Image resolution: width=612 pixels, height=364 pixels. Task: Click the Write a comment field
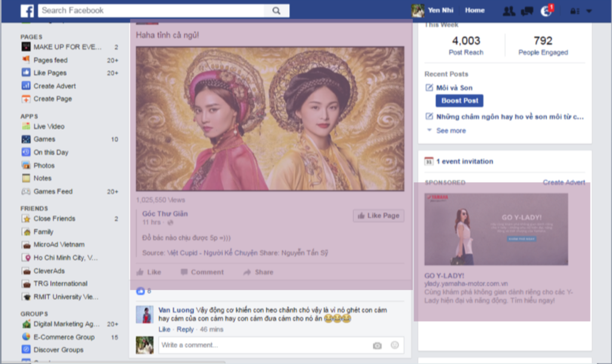click(x=281, y=345)
